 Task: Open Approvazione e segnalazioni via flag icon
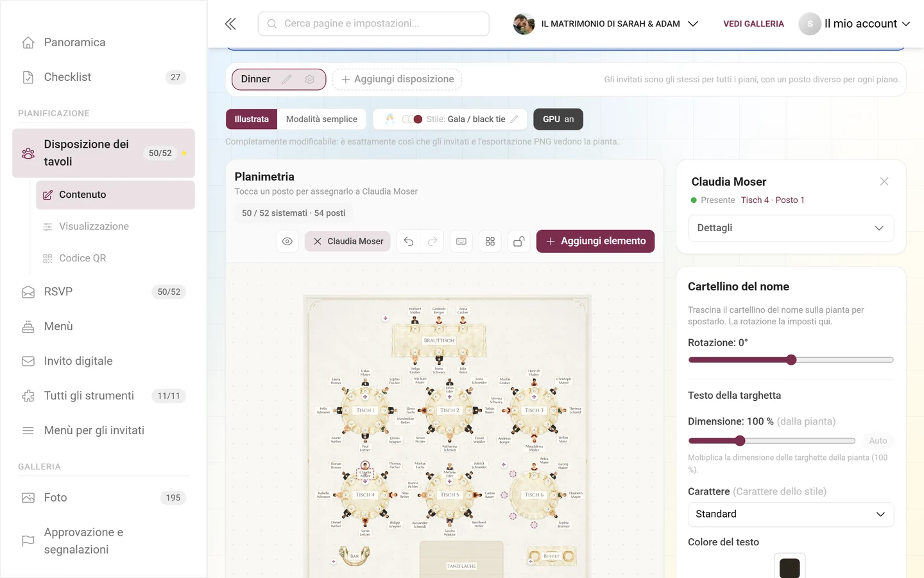click(x=28, y=541)
